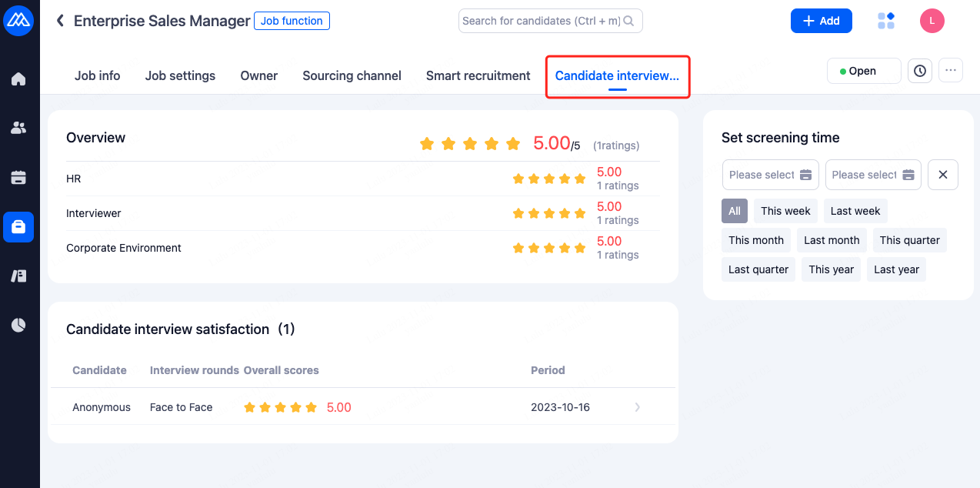Switch to the Job settings tab
980x488 pixels.
[180, 75]
